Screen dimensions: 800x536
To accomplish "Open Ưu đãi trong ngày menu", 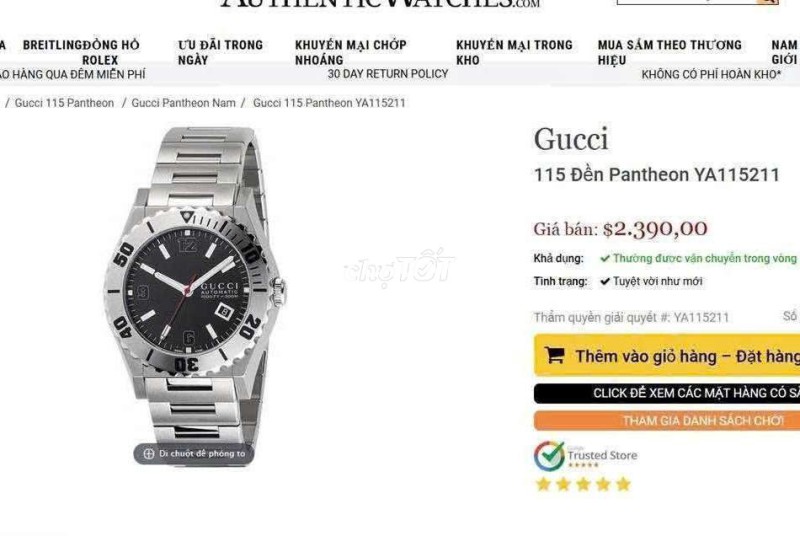I will tap(220, 52).
